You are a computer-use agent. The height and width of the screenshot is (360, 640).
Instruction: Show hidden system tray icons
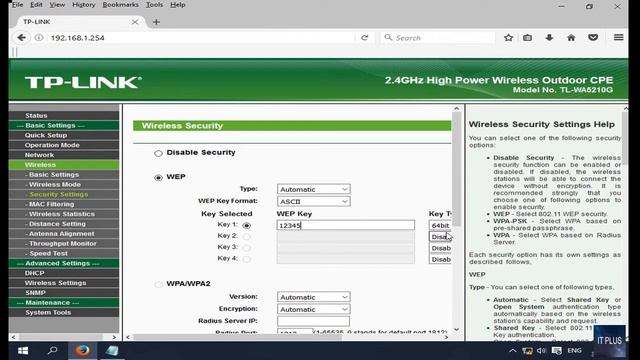513,351
